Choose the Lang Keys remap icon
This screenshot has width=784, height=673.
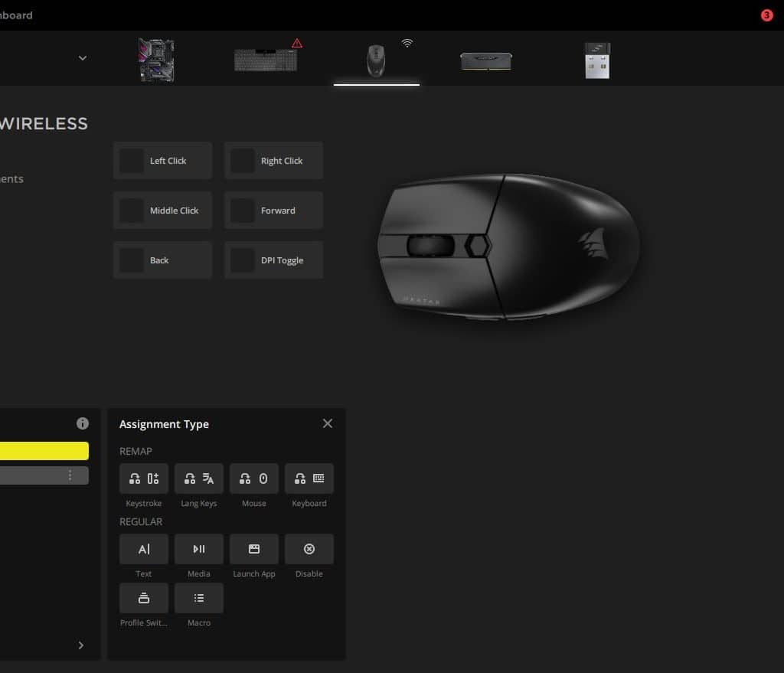(x=199, y=479)
